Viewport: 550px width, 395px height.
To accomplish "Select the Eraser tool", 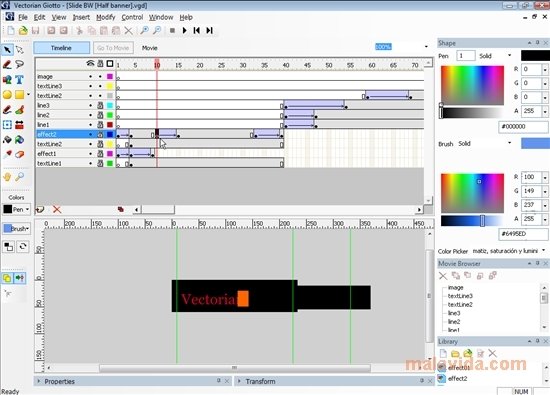I will pyautogui.click(x=19, y=154).
